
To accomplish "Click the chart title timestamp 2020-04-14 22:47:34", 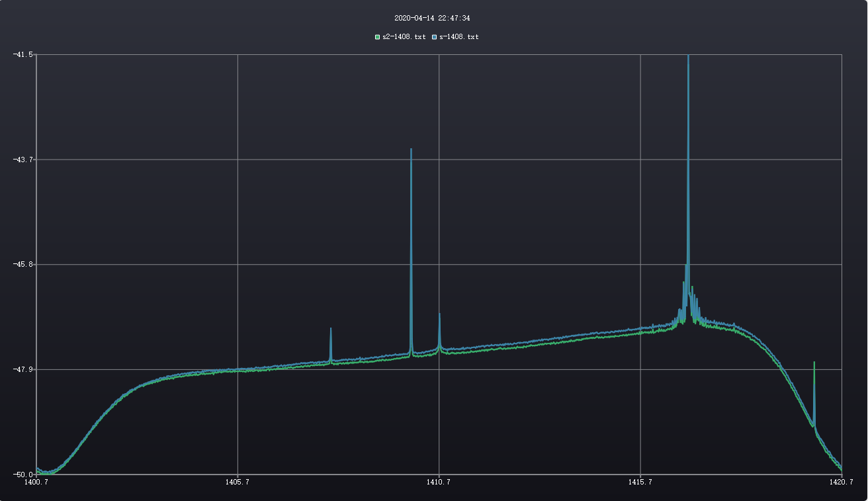I will click(432, 19).
